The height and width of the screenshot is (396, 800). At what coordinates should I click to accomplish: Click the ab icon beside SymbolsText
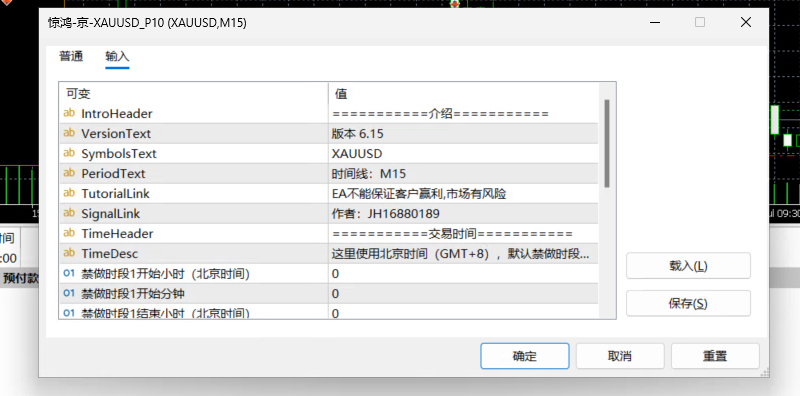[x=69, y=153]
